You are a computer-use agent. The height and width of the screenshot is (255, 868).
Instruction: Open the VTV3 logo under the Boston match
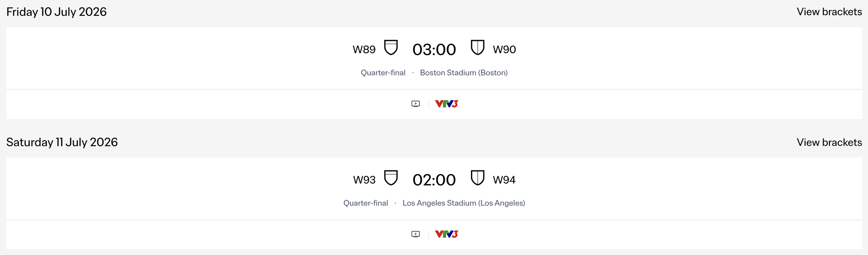446,104
